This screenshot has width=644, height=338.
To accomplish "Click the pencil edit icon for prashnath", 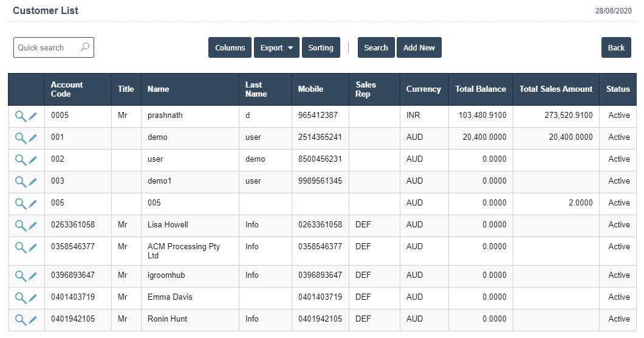I will pyautogui.click(x=33, y=116).
